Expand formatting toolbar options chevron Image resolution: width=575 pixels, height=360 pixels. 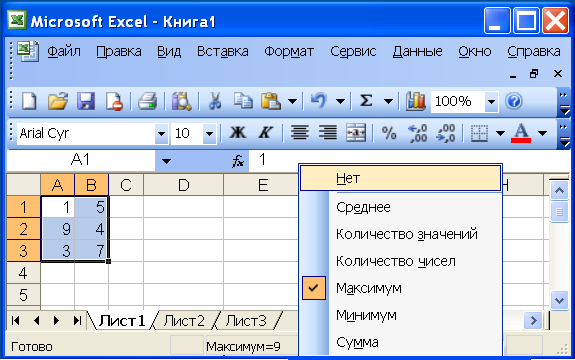(564, 134)
